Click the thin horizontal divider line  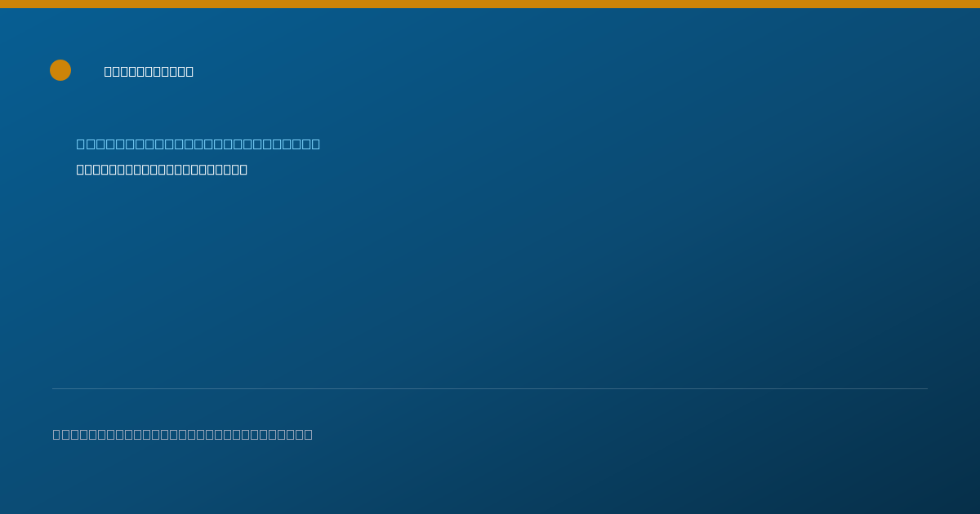(x=490, y=388)
